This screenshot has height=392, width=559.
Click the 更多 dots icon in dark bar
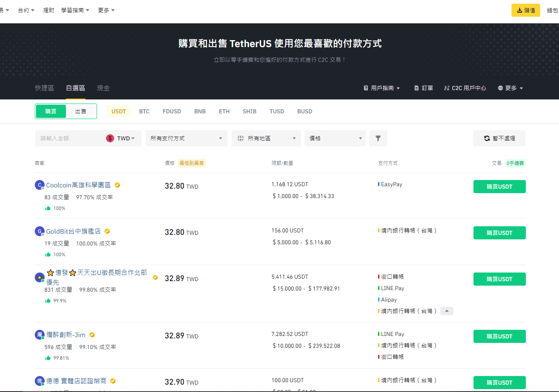click(500, 88)
